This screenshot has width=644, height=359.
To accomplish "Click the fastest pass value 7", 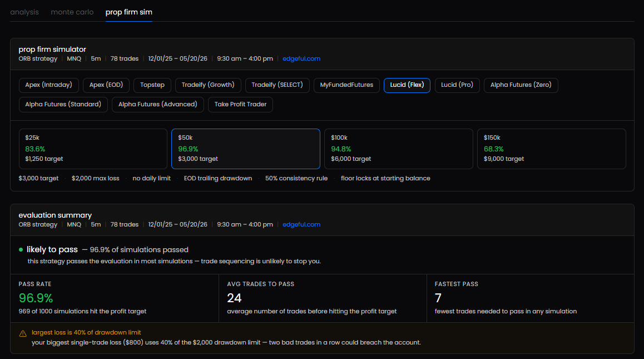I will (x=438, y=298).
